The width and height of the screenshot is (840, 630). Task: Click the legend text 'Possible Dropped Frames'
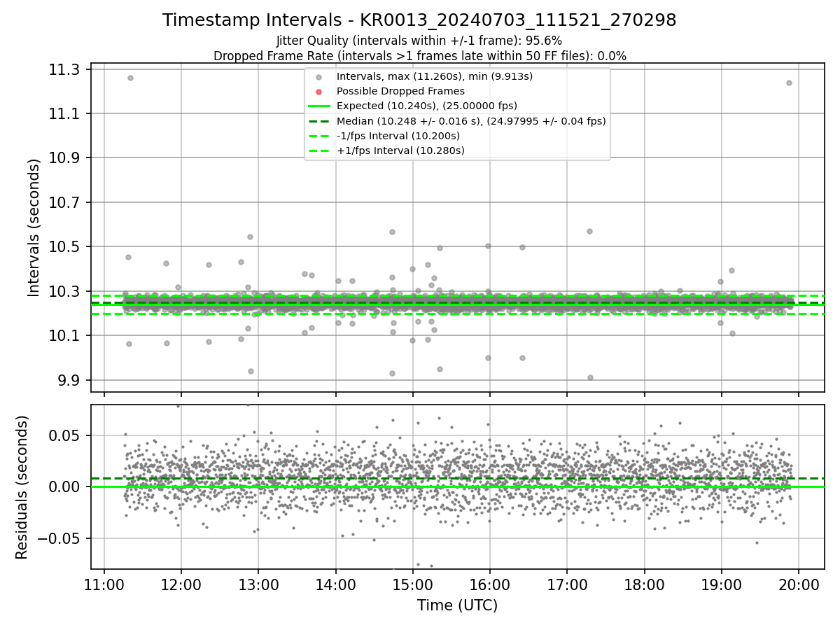pos(400,91)
